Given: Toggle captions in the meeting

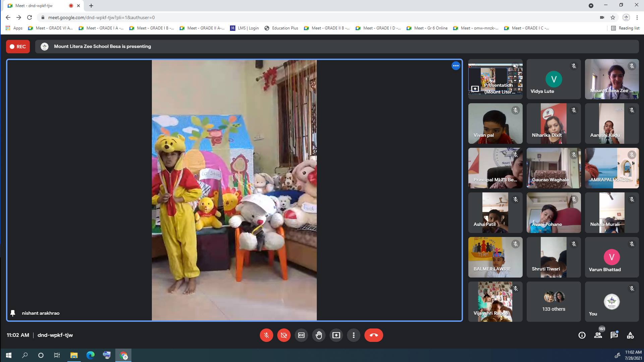Looking at the screenshot, I should (x=301, y=335).
